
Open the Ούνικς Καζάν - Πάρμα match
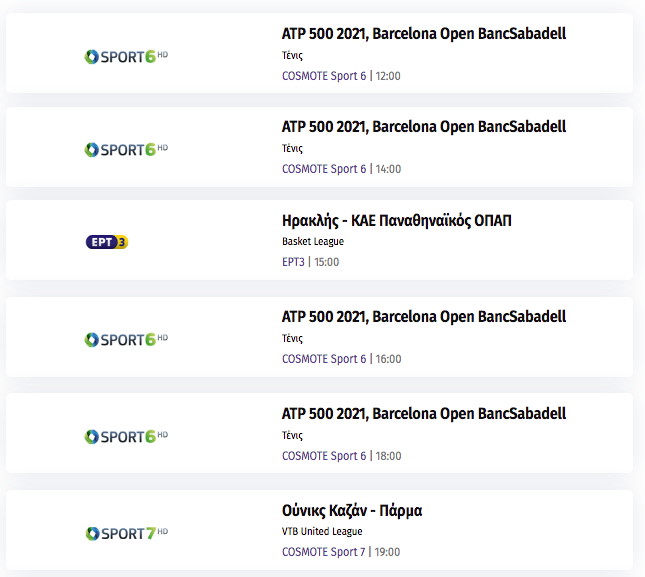coord(352,510)
